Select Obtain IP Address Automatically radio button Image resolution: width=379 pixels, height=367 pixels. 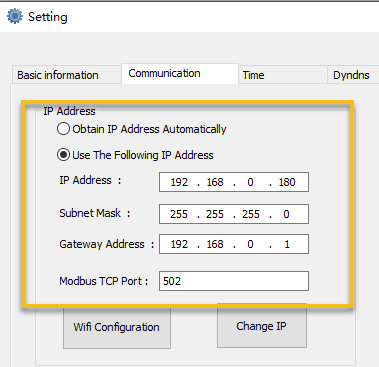[63, 129]
